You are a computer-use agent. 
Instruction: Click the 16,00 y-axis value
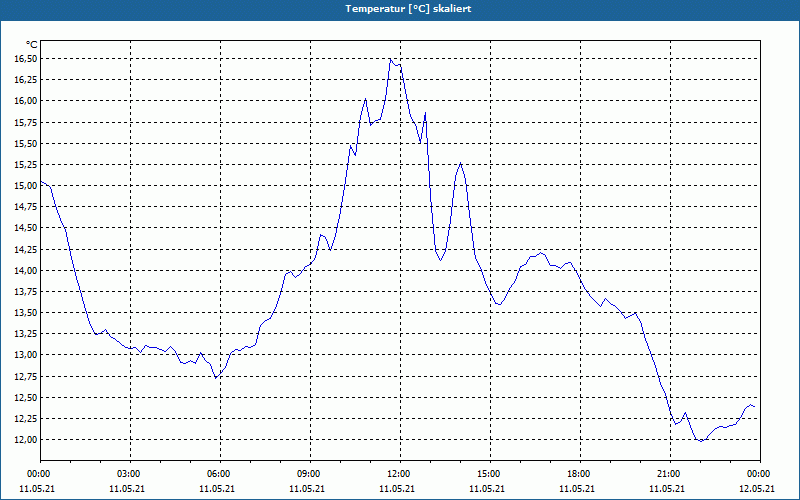(x=26, y=101)
